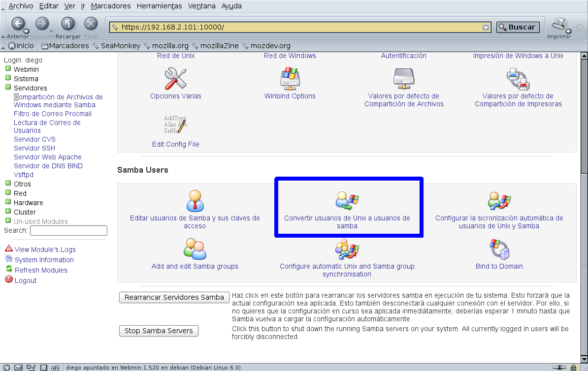Click the padlock security icon in status bar
This screenshot has width=588, height=371.
pyautogui.click(x=573, y=368)
